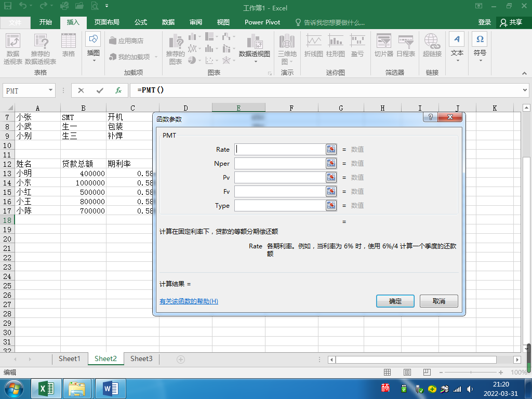The width and height of the screenshot is (532, 399).
Task: Switch to the 开始 (Home) ribbon tab
Action: (46, 22)
